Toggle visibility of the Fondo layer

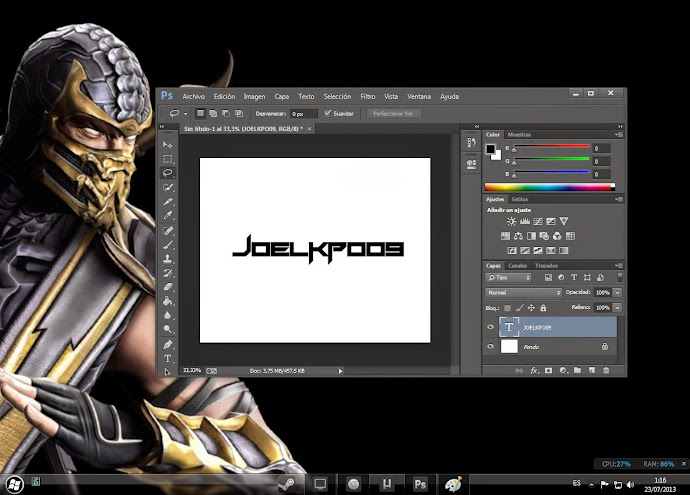490,346
